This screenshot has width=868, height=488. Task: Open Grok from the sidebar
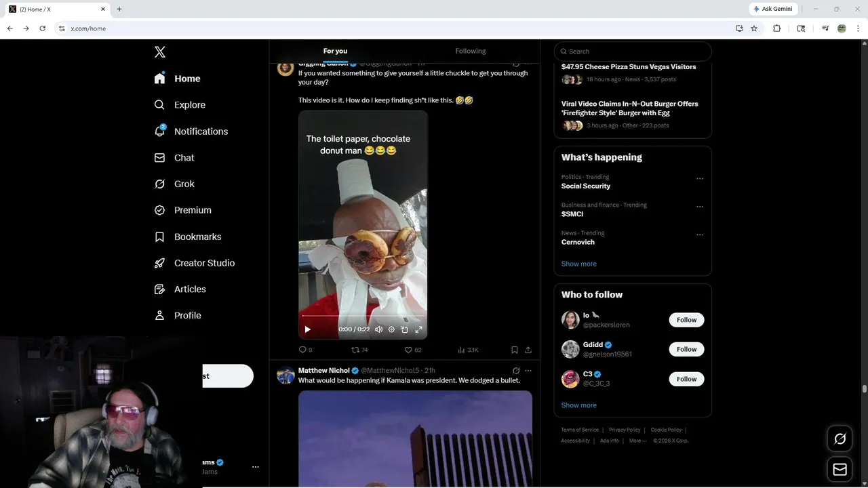(x=174, y=184)
